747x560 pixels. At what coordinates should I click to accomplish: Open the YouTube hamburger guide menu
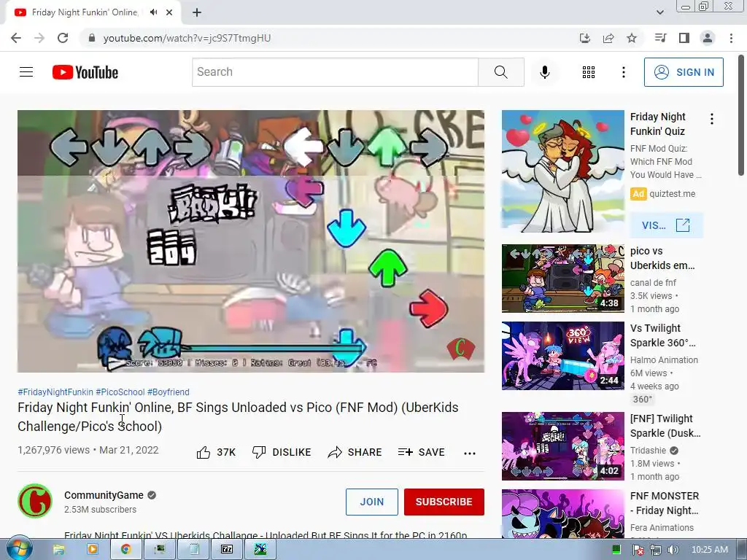tap(26, 72)
